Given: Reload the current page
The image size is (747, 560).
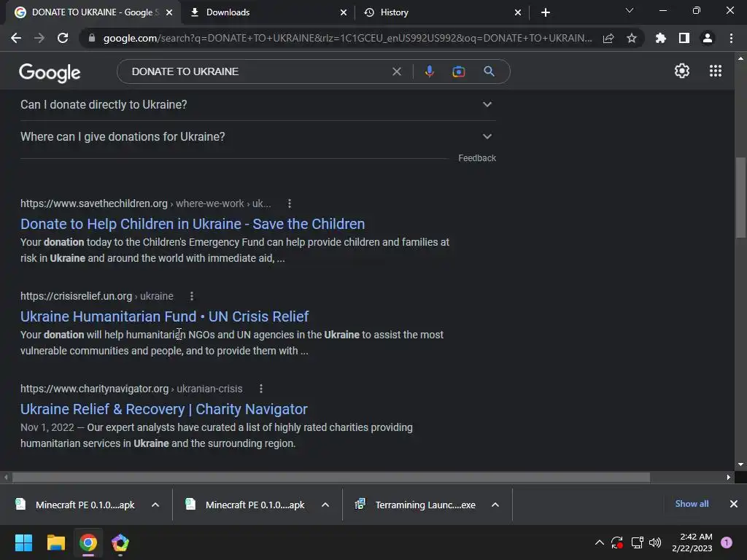Looking at the screenshot, I should [63, 38].
